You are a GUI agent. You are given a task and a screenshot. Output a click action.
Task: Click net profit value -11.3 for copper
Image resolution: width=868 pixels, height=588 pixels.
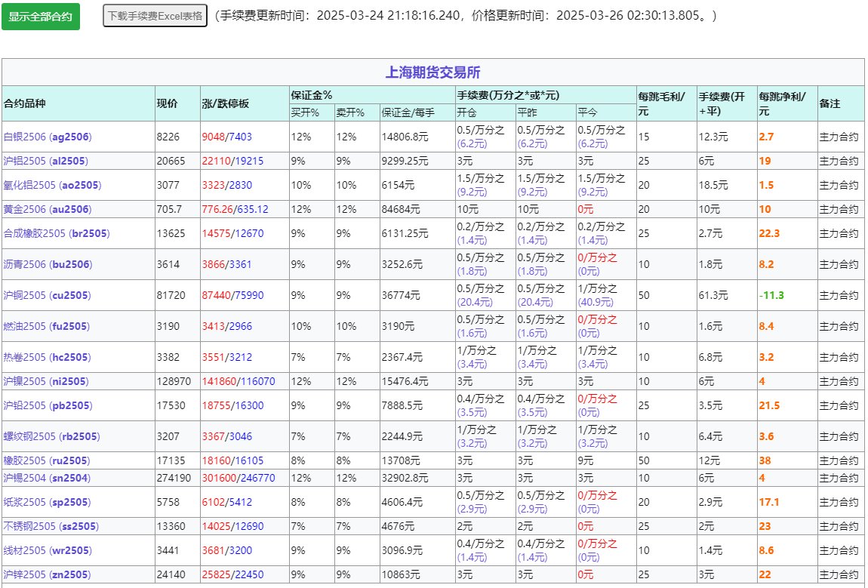[x=771, y=296]
